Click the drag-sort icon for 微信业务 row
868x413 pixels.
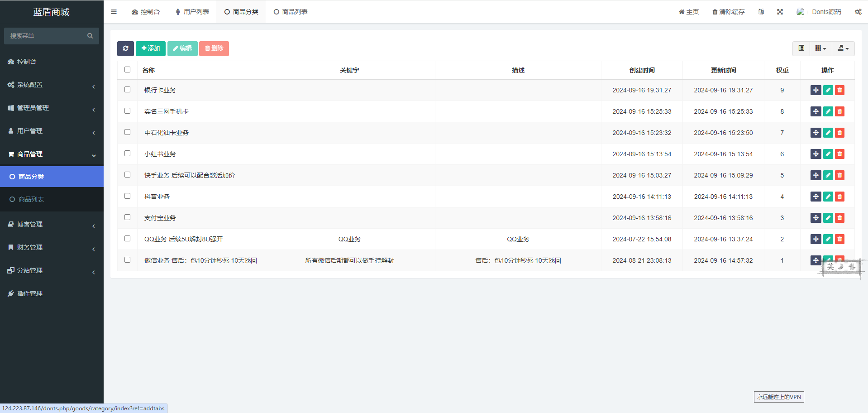point(816,260)
